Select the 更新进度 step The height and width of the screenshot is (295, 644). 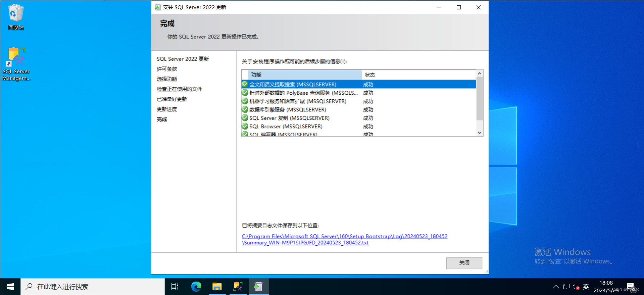tap(167, 109)
